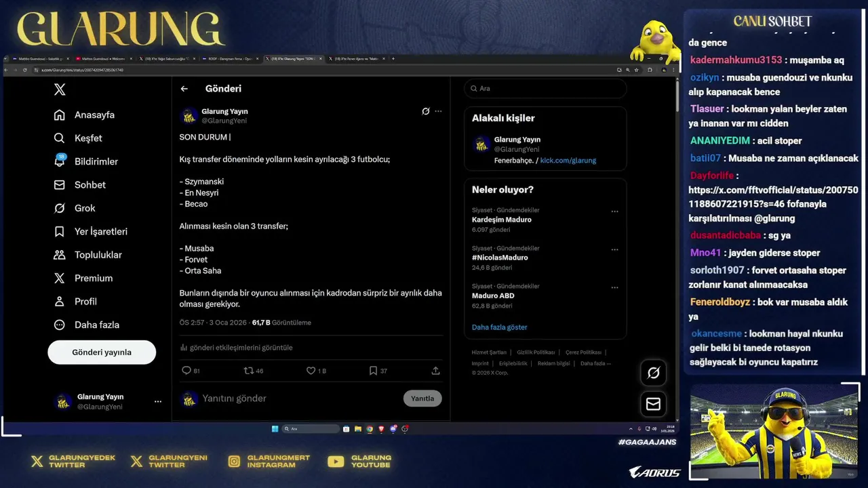This screenshot has height=488, width=868.
Task: Open Reklam bilgisi footer link
Action: (x=554, y=363)
